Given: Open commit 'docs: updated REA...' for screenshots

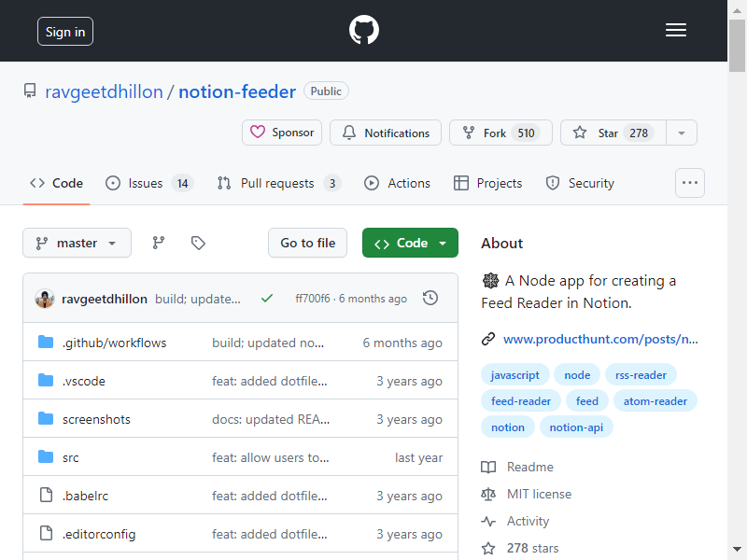Looking at the screenshot, I should pos(271,419).
